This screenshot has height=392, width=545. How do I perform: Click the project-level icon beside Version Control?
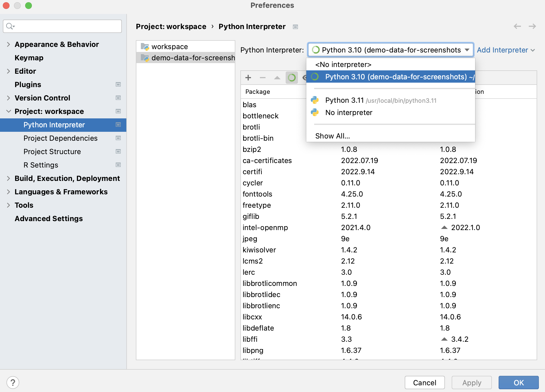(x=118, y=98)
